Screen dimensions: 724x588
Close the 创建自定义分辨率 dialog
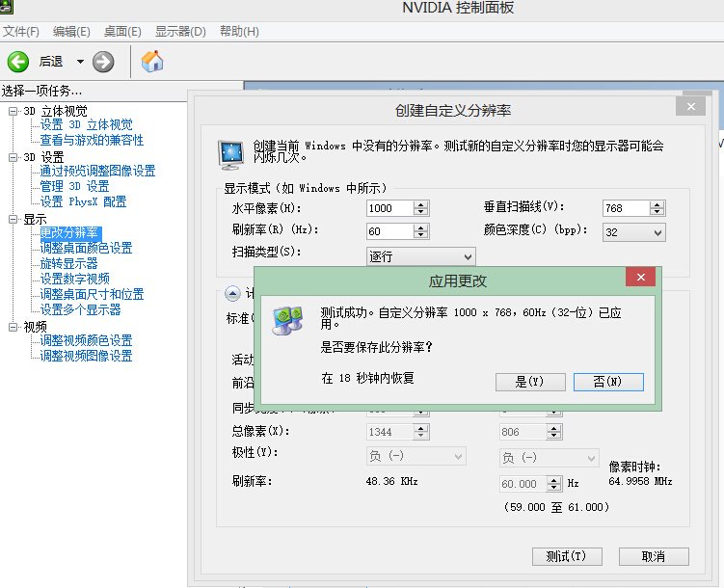691,107
